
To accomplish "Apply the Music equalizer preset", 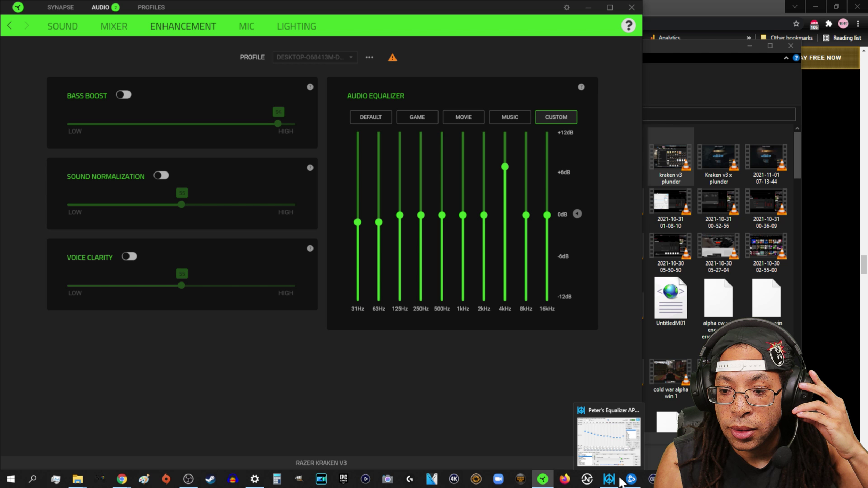I will pyautogui.click(x=509, y=117).
